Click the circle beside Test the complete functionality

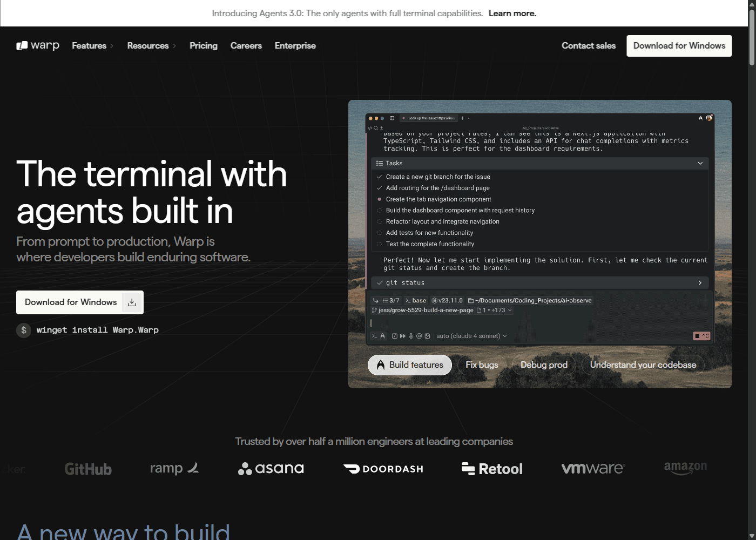tap(379, 244)
